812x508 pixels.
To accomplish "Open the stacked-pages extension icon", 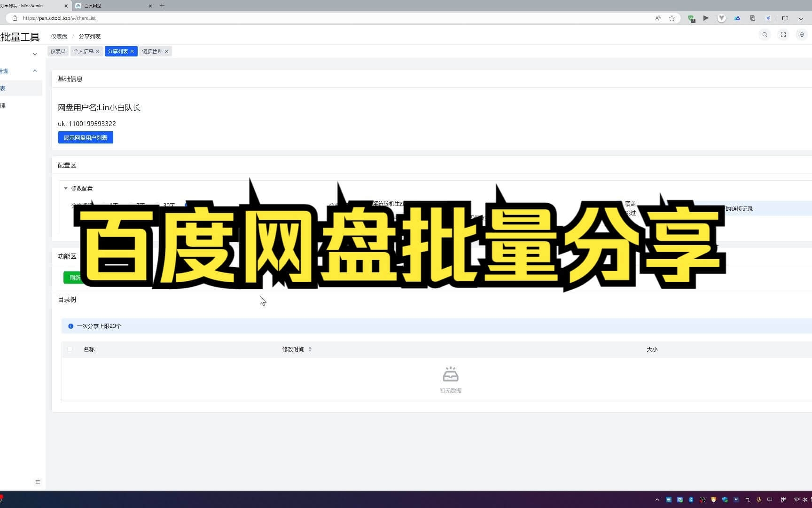I will (x=752, y=18).
